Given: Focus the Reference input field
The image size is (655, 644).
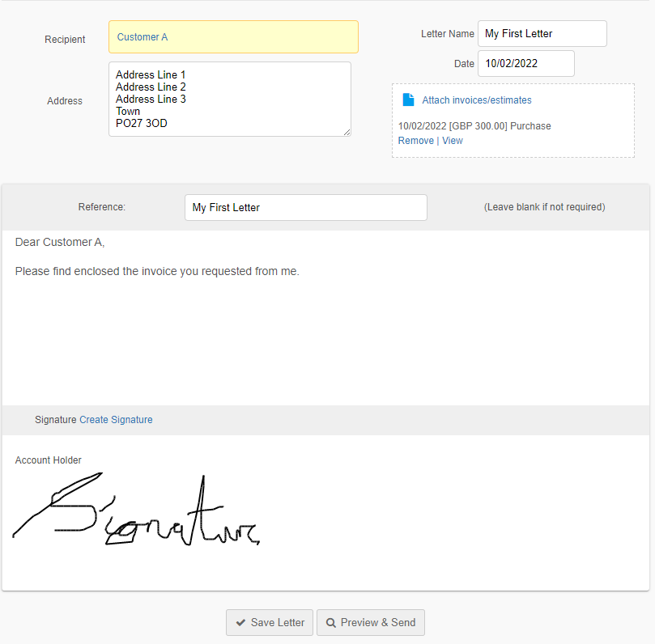Looking at the screenshot, I should tap(305, 207).
